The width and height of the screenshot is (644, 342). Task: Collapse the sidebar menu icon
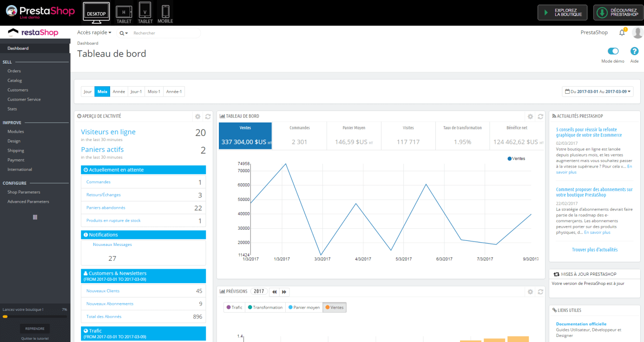[x=35, y=217]
